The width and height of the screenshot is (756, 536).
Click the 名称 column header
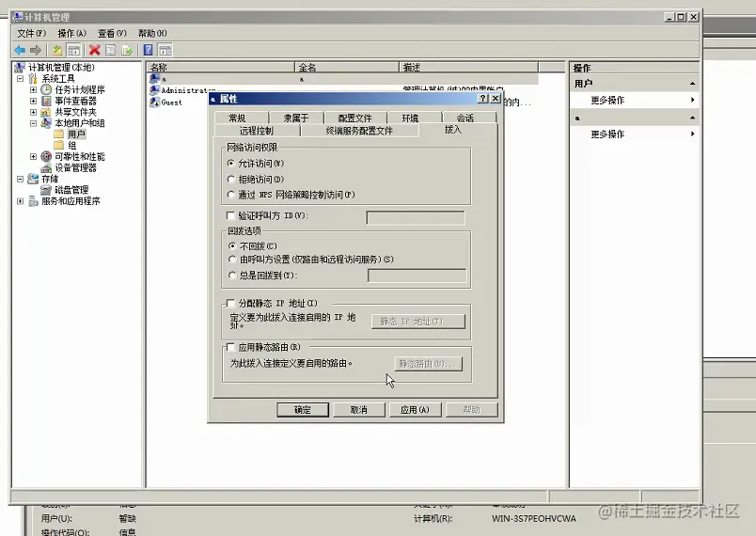221,67
